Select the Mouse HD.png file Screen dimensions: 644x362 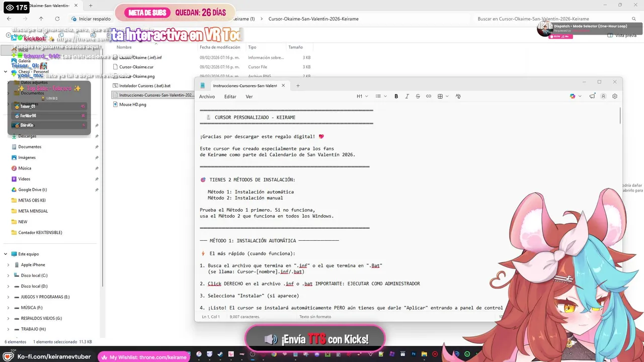tap(132, 105)
